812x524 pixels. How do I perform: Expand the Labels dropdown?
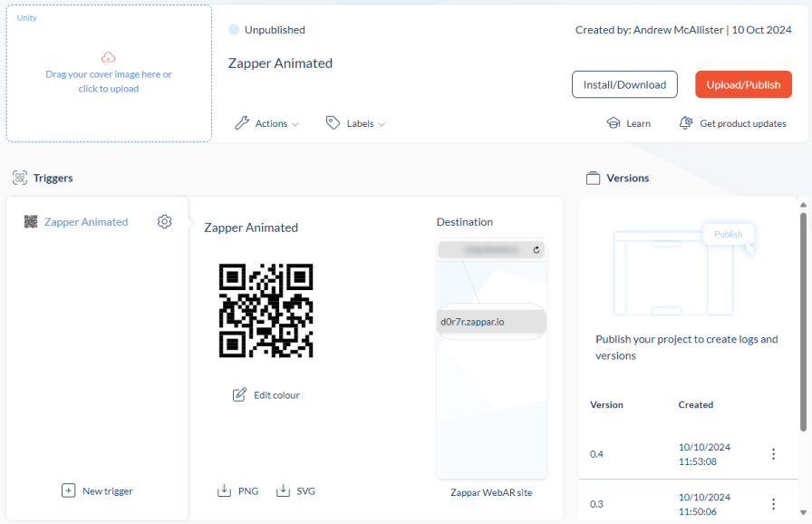point(356,123)
